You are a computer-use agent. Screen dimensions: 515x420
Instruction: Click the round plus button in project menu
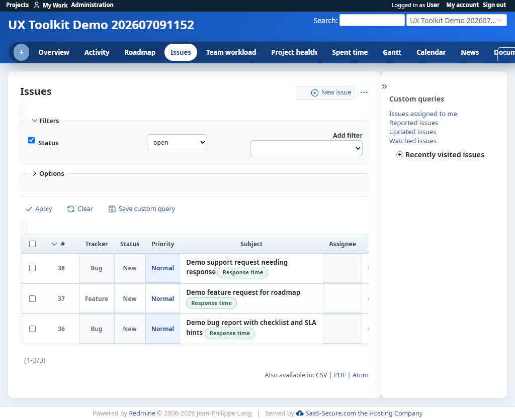pos(21,52)
